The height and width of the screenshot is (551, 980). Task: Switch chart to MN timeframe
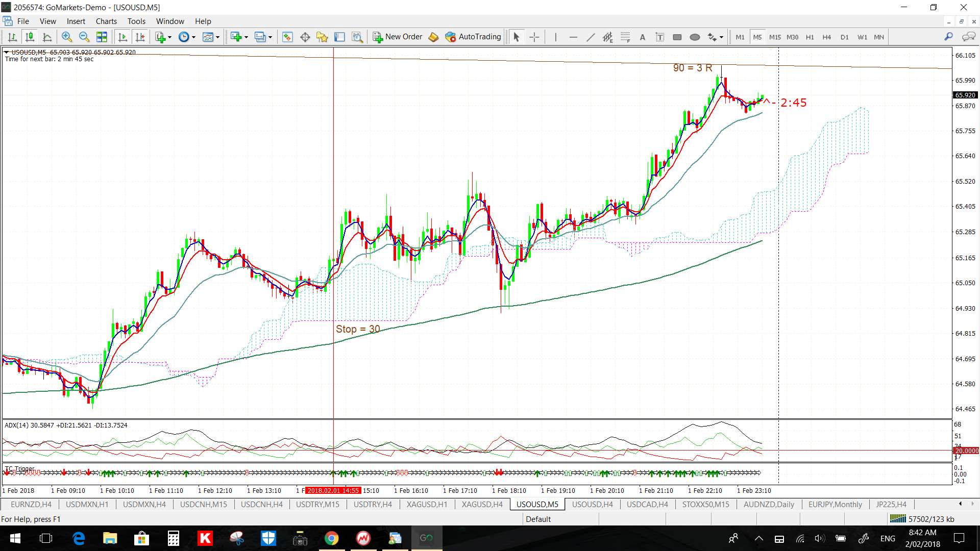coord(879,37)
